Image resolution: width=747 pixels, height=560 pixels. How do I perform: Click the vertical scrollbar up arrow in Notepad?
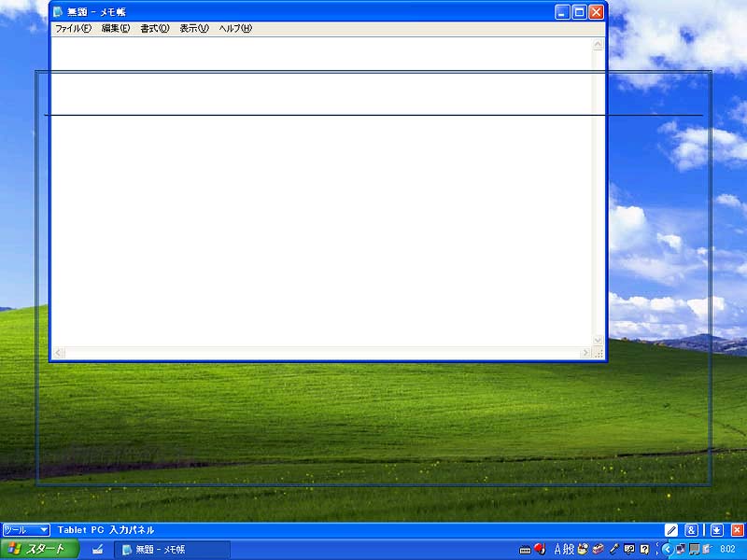click(598, 44)
